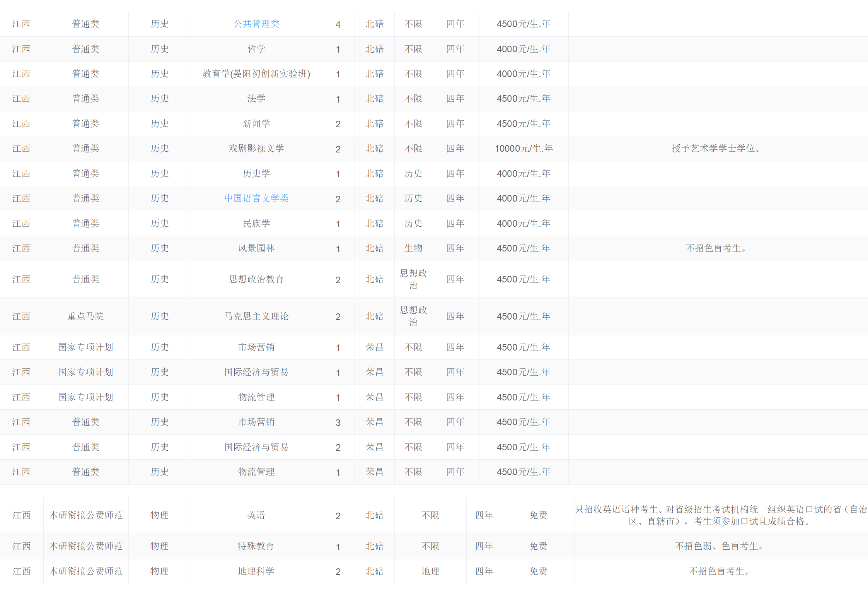
Task: Click the 地理科学 major cell
Action: pos(256,571)
